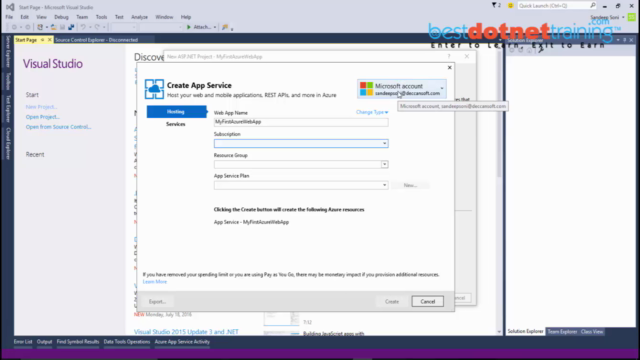Click the Save toolbar icon
640x360 pixels.
coord(62,27)
